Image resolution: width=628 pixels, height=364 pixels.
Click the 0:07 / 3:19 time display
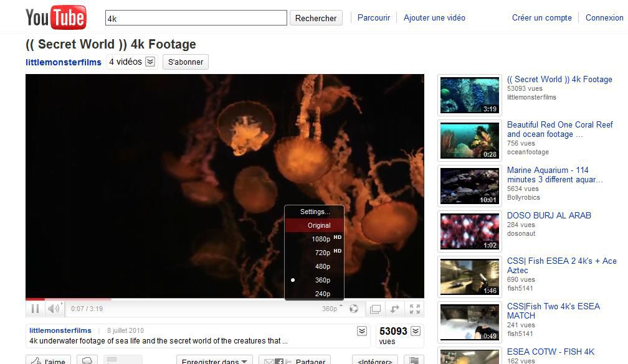[x=87, y=309]
